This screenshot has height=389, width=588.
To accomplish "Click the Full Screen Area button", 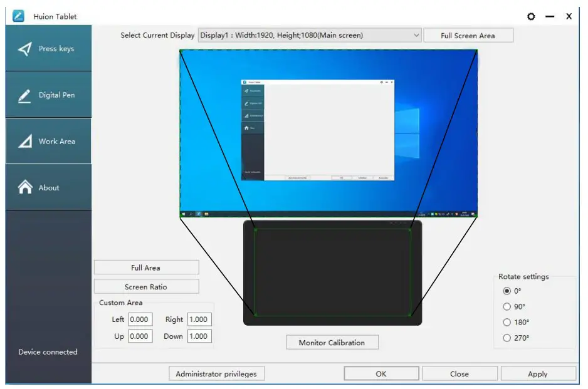I will [x=468, y=35].
